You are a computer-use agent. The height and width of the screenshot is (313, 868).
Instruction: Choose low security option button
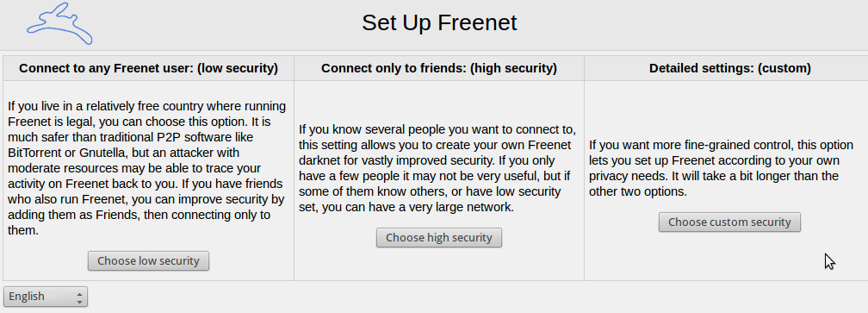point(148,261)
